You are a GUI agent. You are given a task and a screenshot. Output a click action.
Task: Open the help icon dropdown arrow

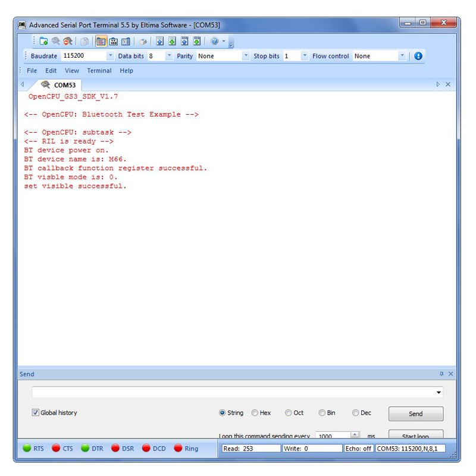[x=224, y=41]
